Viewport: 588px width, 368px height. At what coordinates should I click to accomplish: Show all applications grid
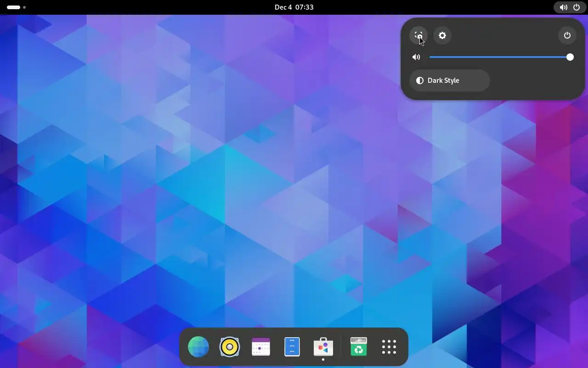[x=389, y=347]
